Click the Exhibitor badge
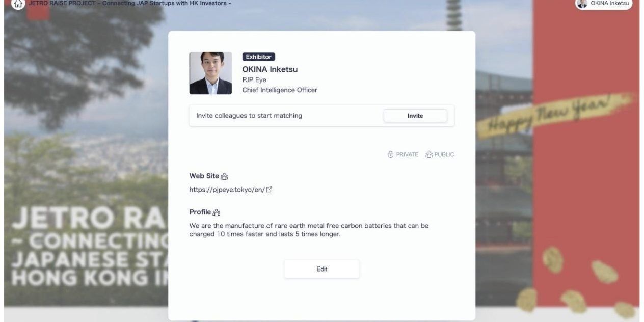The image size is (644, 322). [x=259, y=57]
